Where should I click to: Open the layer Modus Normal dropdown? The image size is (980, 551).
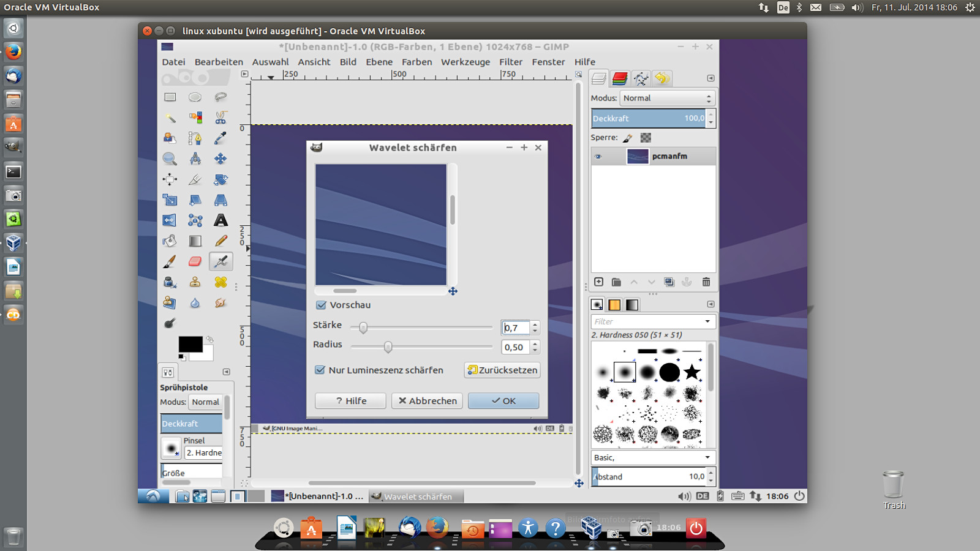[667, 98]
